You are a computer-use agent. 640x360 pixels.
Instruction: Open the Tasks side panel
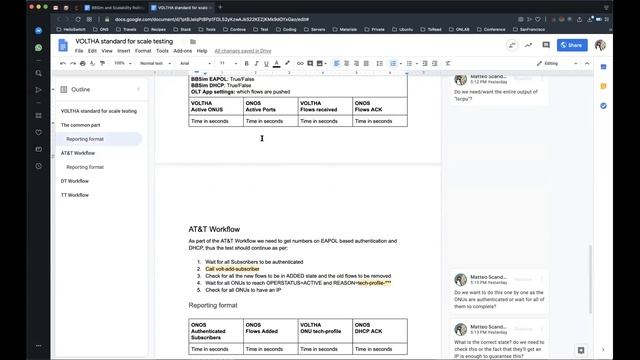point(603,106)
